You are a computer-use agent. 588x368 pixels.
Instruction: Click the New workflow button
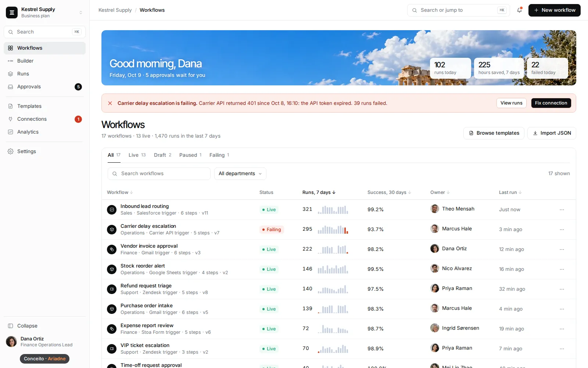coord(555,10)
